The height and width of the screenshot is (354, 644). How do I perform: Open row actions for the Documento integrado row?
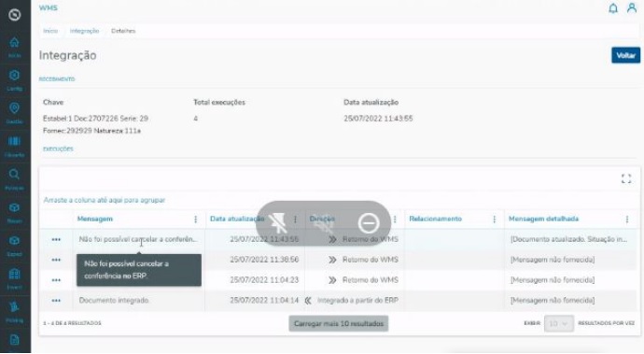(x=56, y=301)
